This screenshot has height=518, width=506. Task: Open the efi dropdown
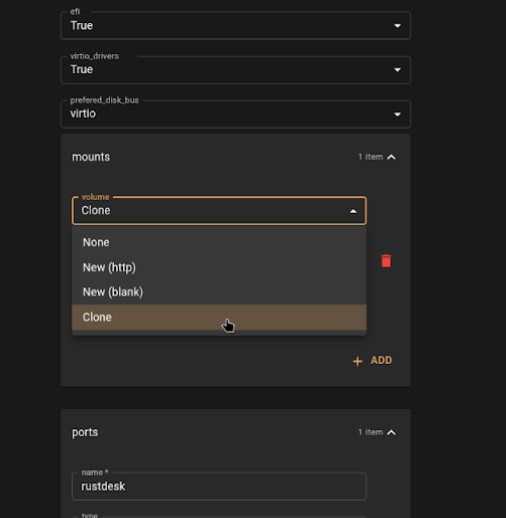tap(236, 26)
